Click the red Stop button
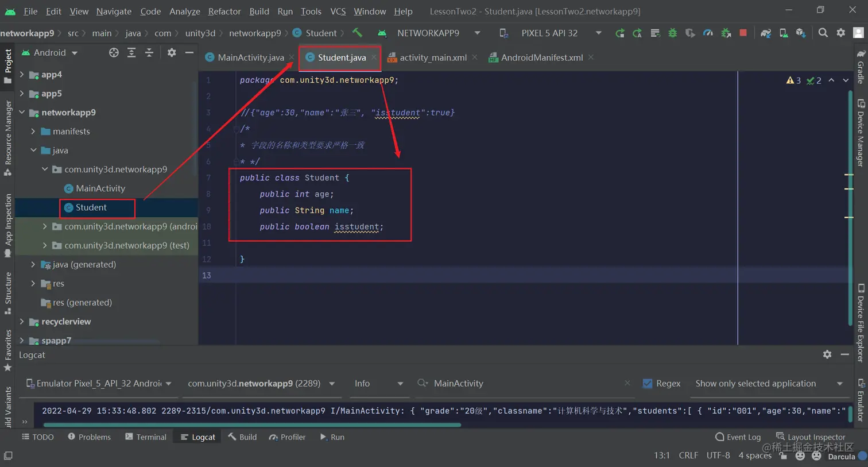Viewport: 868px width, 467px height. point(743,33)
